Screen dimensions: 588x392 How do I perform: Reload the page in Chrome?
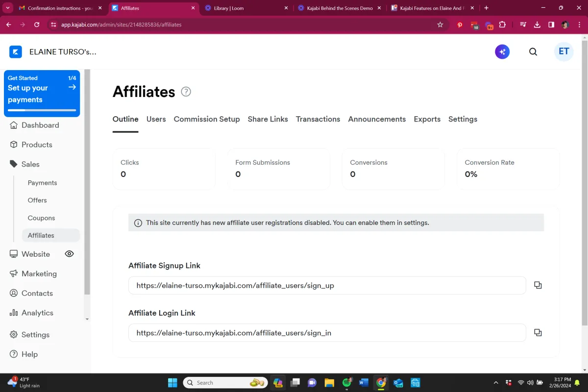[x=37, y=24]
